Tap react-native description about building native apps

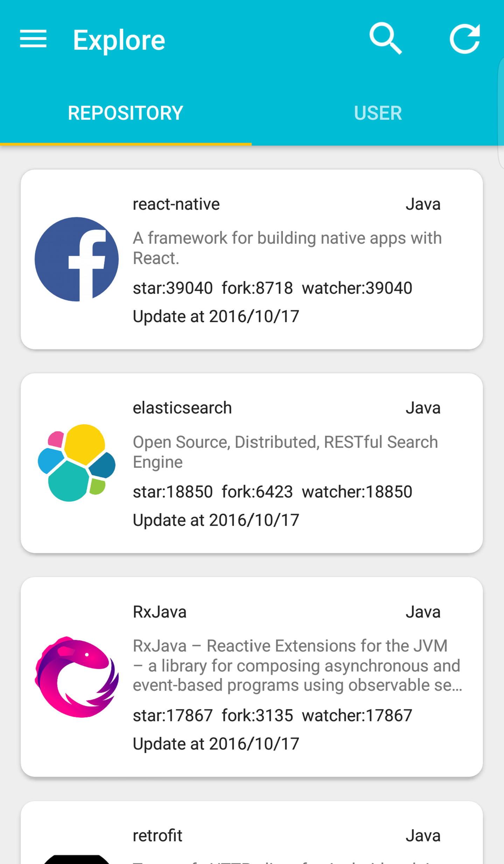pyautogui.click(x=287, y=248)
